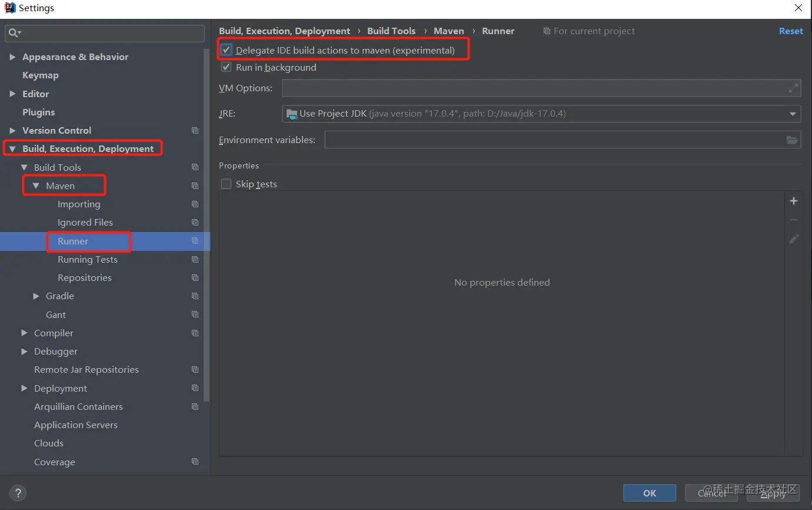Click the project-scope icon beside Arquillian Containers
Image resolution: width=812 pixels, height=510 pixels.
195,406
